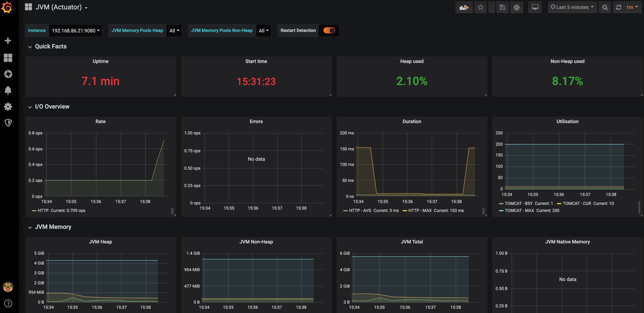
Task: Open dashboard settings gear in top bar
Action: click(x=517, y=7)
